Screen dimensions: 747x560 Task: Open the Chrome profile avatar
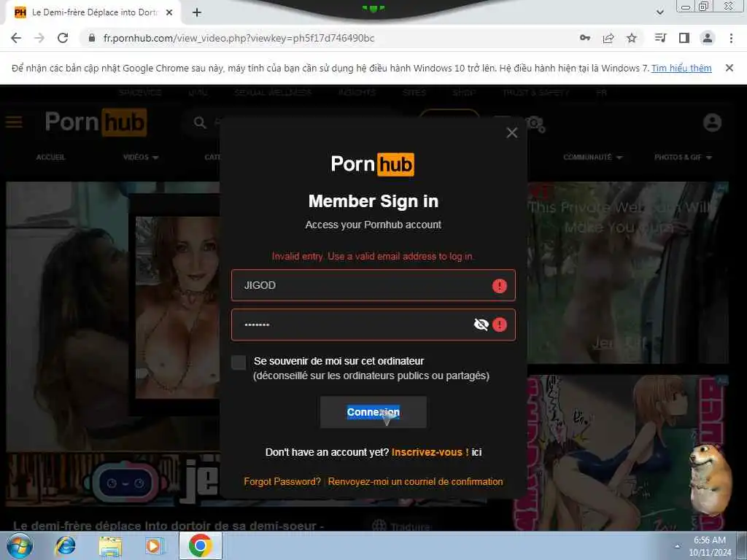pyautogui.click(x=708, y=38)
